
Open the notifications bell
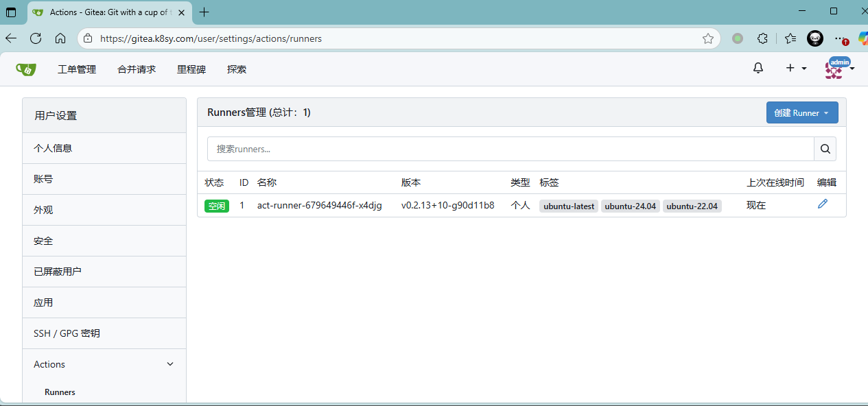tap(758, 68)
